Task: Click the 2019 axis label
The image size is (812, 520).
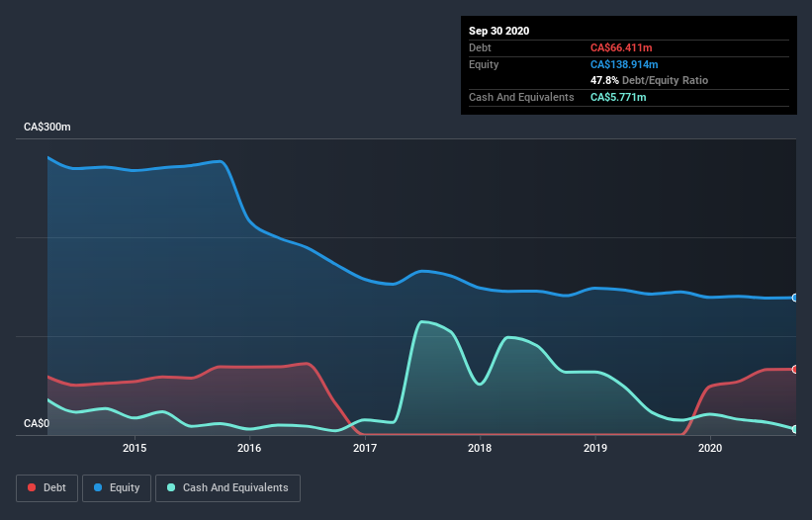Action: click(595, 448)
